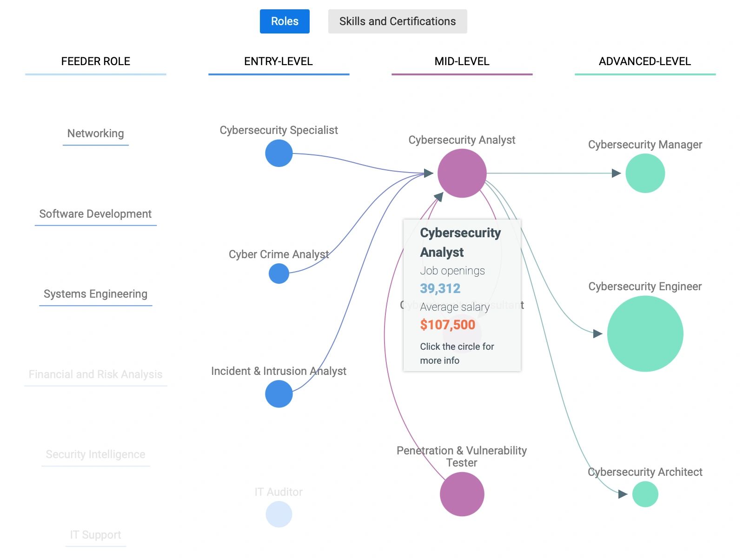Click the Advanced-Level column heading

click(645, 61)
